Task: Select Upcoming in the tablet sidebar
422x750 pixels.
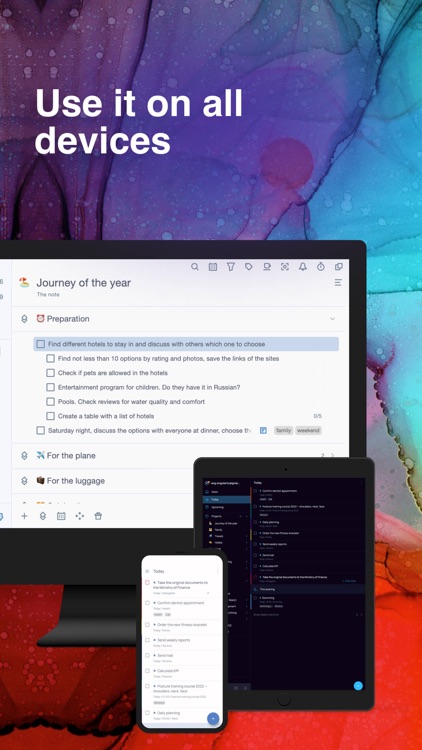Action: (x=227, y=507)
